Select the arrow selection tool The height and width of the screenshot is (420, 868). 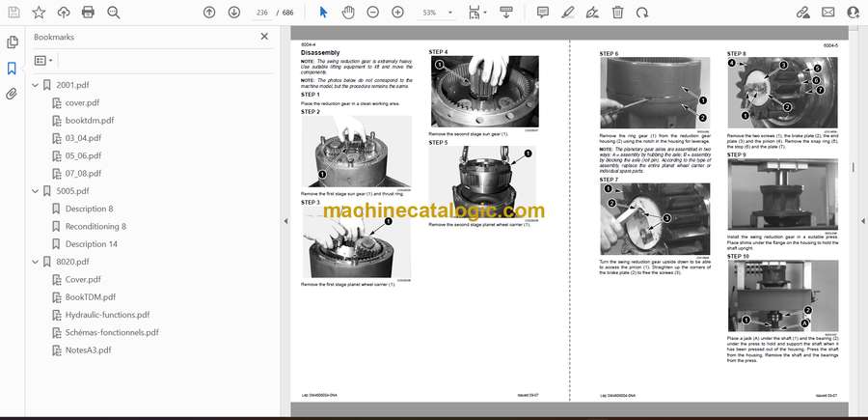tap(324, 13)
